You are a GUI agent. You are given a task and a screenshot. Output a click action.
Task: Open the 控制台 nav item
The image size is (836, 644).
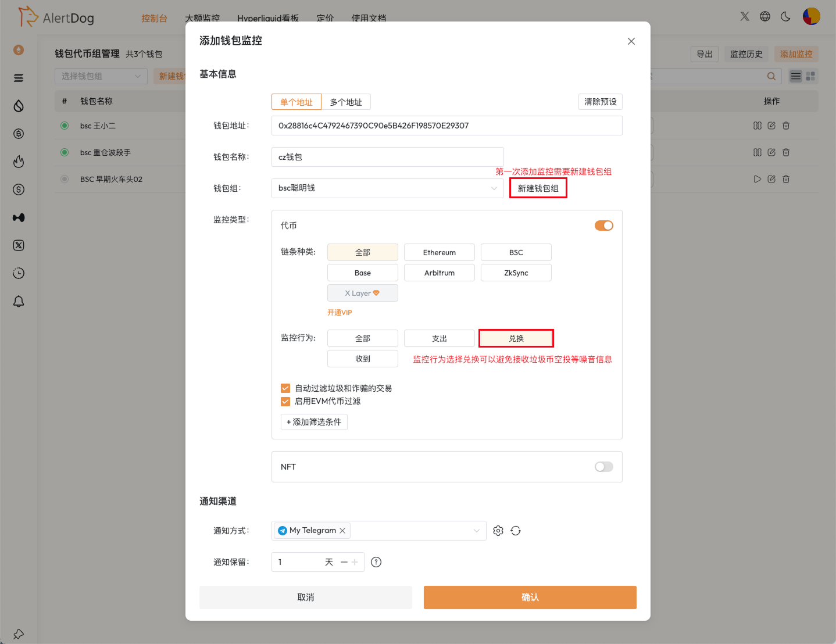coord(154,19)
